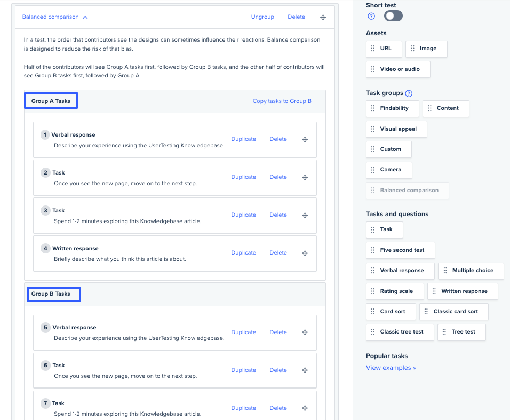Click the grip icon on the URL asset
The image size is (510, 420).
point(373,49)
